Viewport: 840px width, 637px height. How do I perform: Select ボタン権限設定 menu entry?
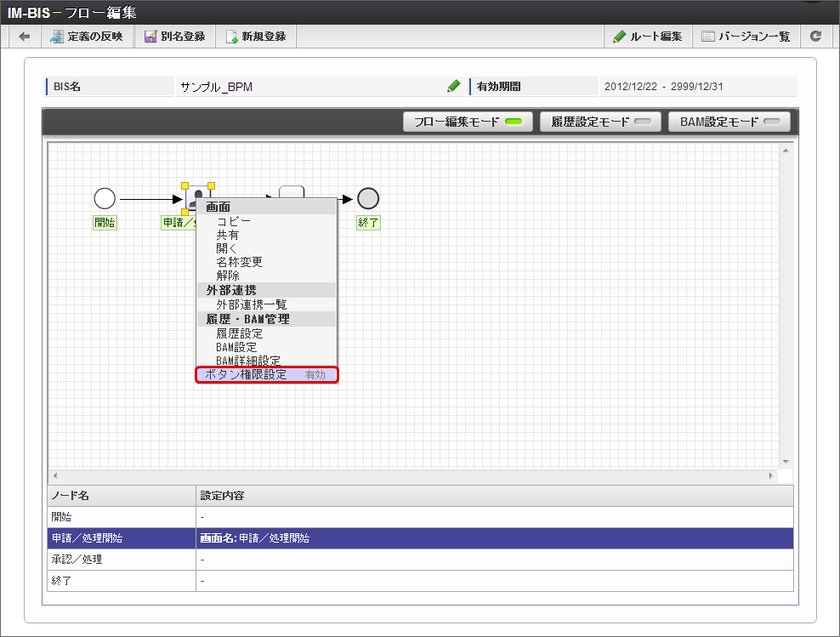[267, 374]
